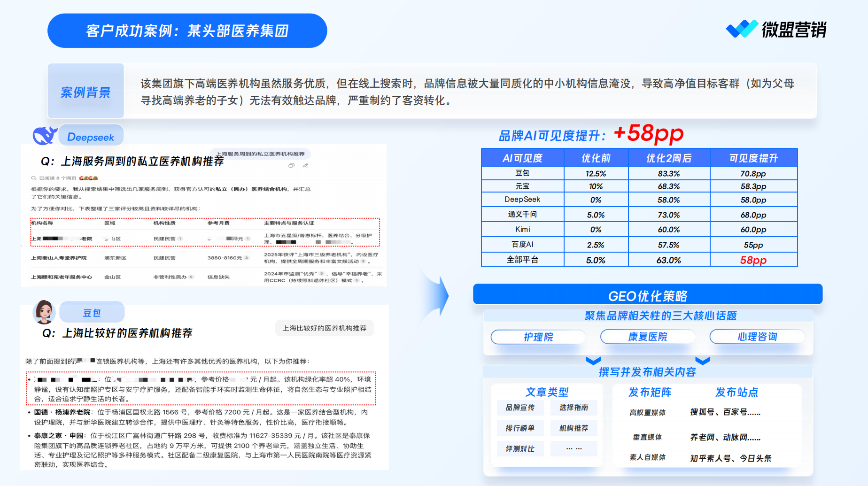The height and width of the screenshot is (486, 868).
Task: Click the GEO优化策略 header bar
Action: (x=648, y=295)
